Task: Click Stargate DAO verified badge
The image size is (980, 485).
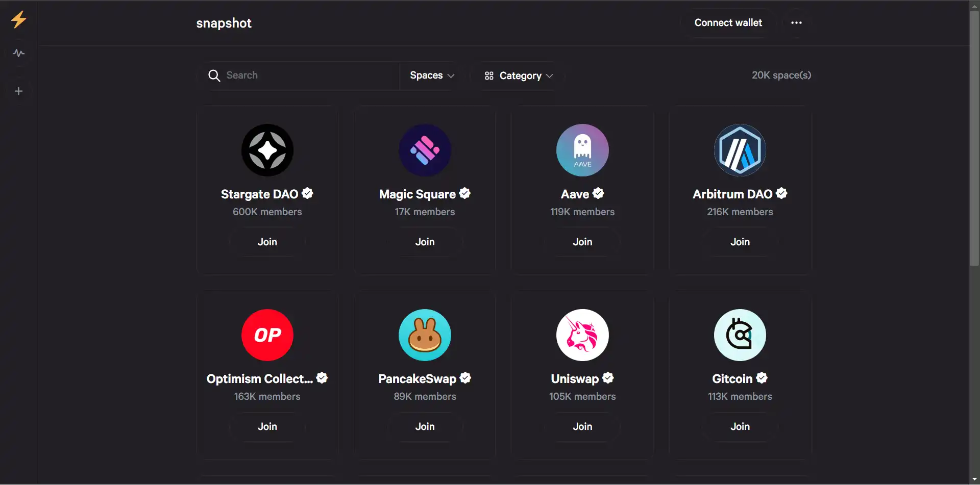Action: [307, 193]
